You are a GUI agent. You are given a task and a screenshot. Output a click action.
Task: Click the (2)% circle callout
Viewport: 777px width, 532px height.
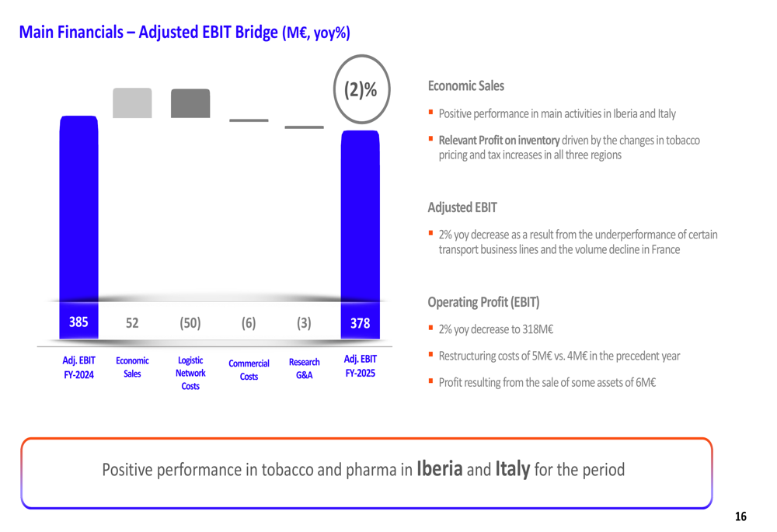pyautogui.click(x=361, y=89)
